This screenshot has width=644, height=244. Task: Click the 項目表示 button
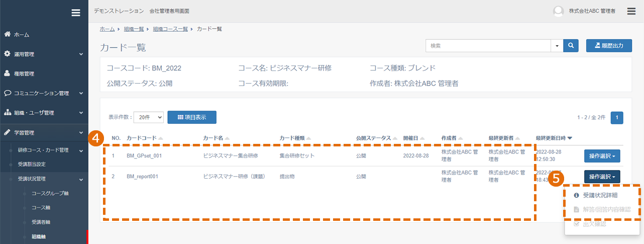192,117
